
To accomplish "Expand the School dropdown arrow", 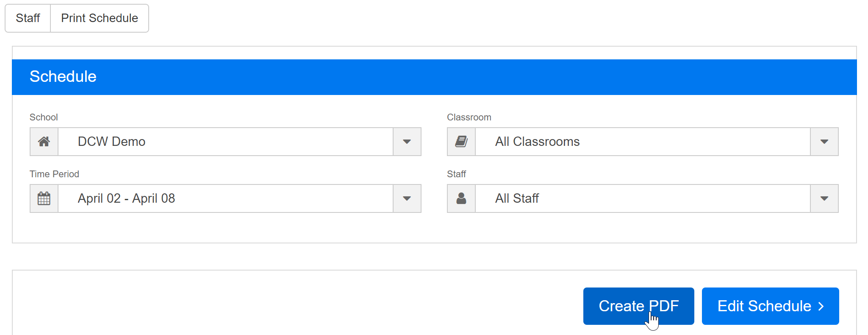I will click(x=407, y=142).
